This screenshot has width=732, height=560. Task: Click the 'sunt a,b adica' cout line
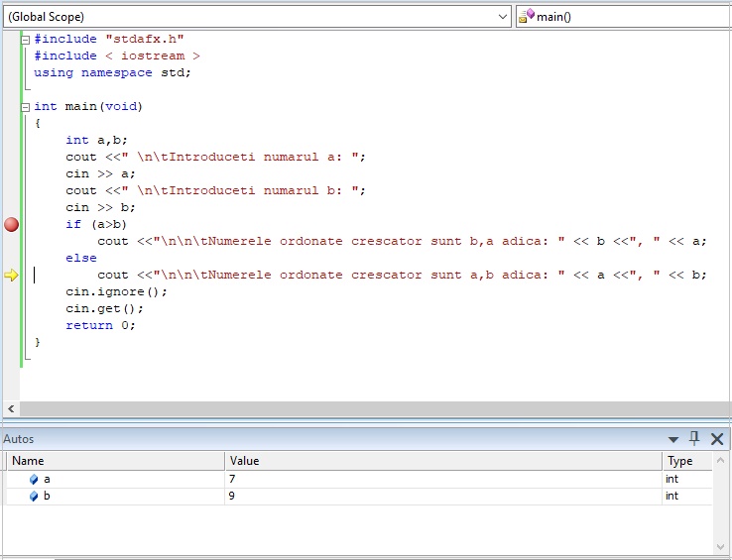pos(402,275)
